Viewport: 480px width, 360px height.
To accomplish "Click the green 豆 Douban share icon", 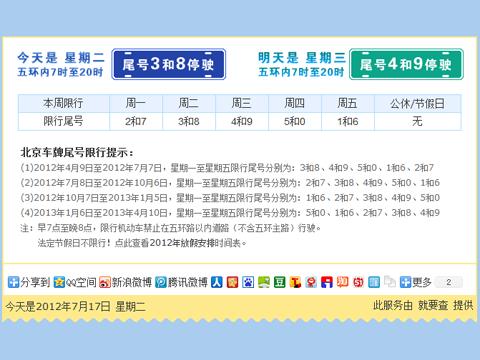I will click(279, 282).
